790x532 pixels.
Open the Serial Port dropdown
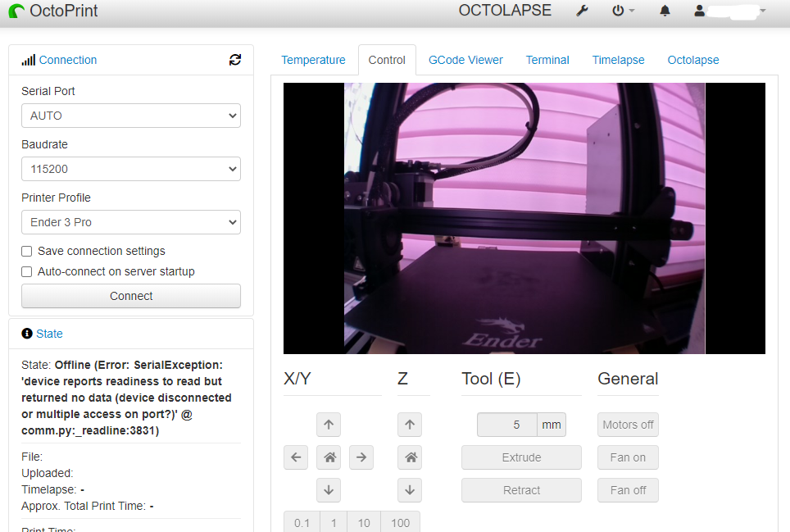click(131, 116)
